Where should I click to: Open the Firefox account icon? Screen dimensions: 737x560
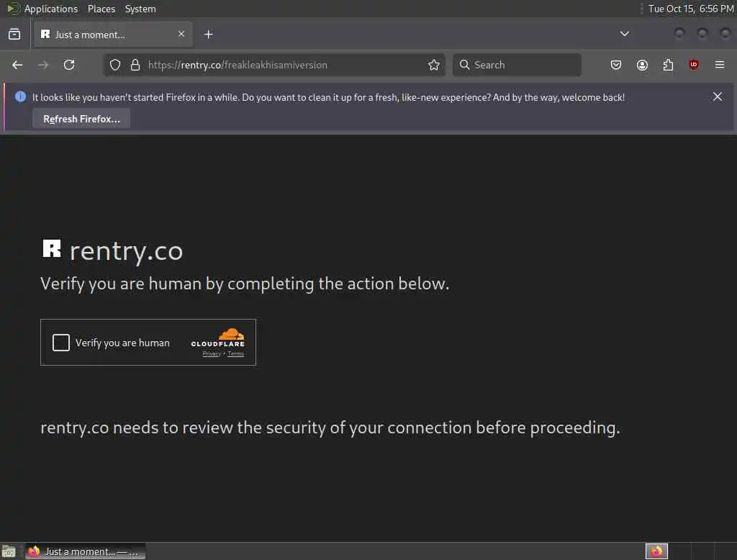pos(642,65)
